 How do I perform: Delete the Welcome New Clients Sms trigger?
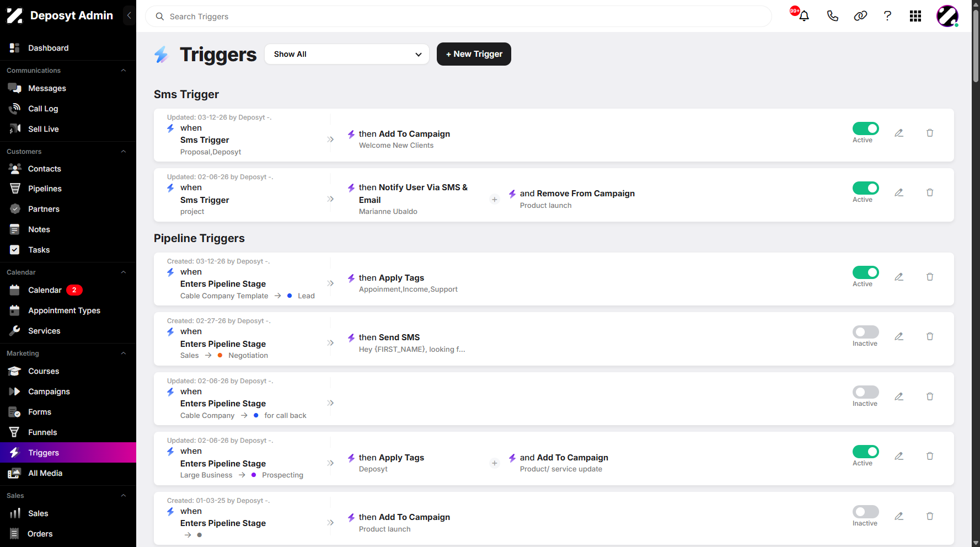coord(930,133)
